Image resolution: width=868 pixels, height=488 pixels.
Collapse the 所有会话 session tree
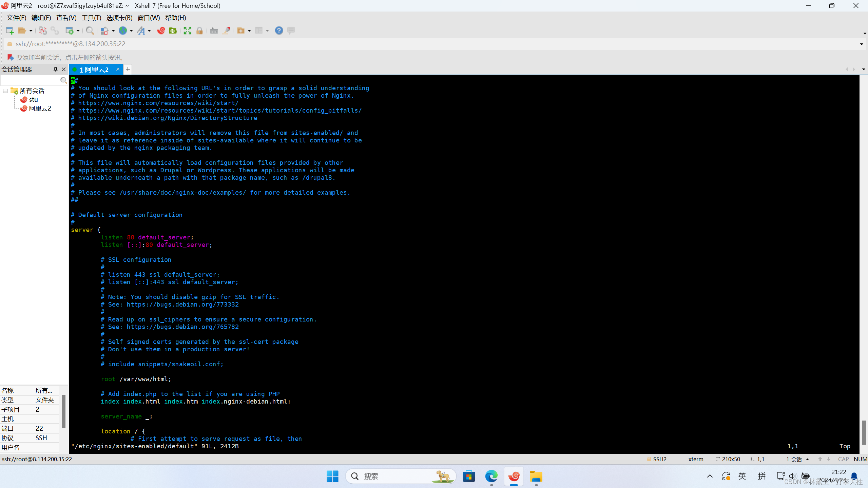tap(5, 91)
